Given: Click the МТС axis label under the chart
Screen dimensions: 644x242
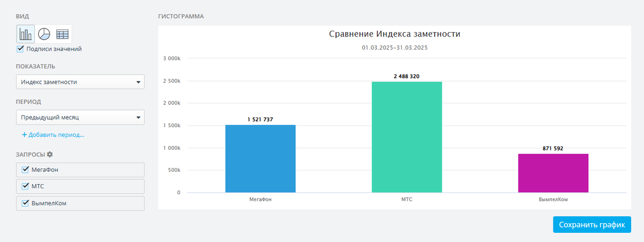Looking at the screenshot, I should [x=407, y=200].
